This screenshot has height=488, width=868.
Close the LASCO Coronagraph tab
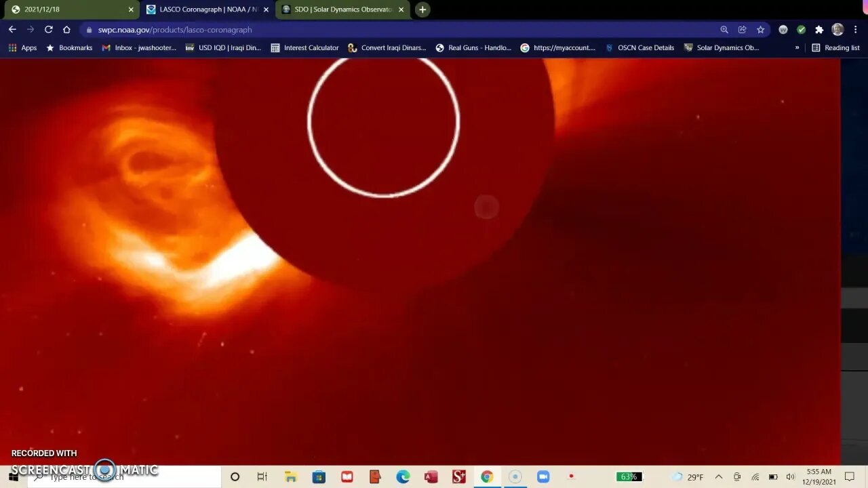click(x=266, y=9)
